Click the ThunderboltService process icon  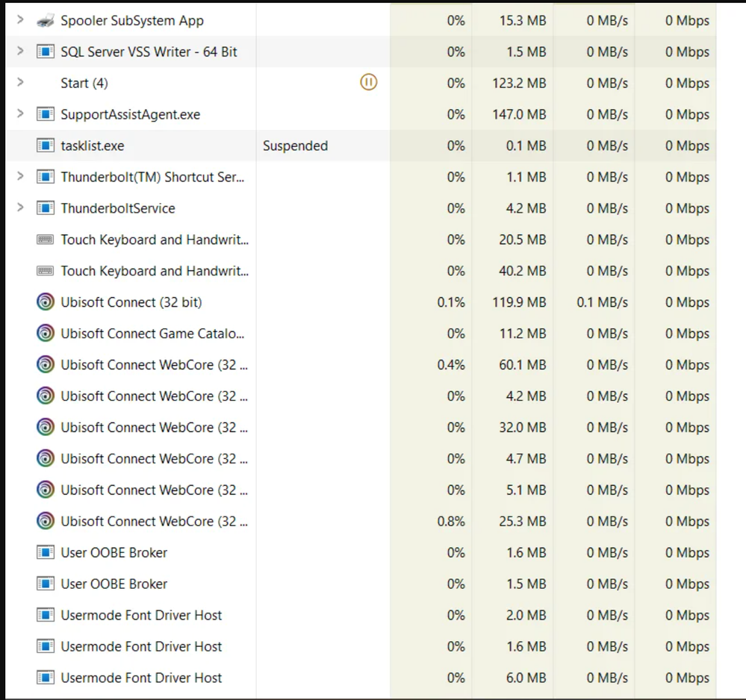46,208
